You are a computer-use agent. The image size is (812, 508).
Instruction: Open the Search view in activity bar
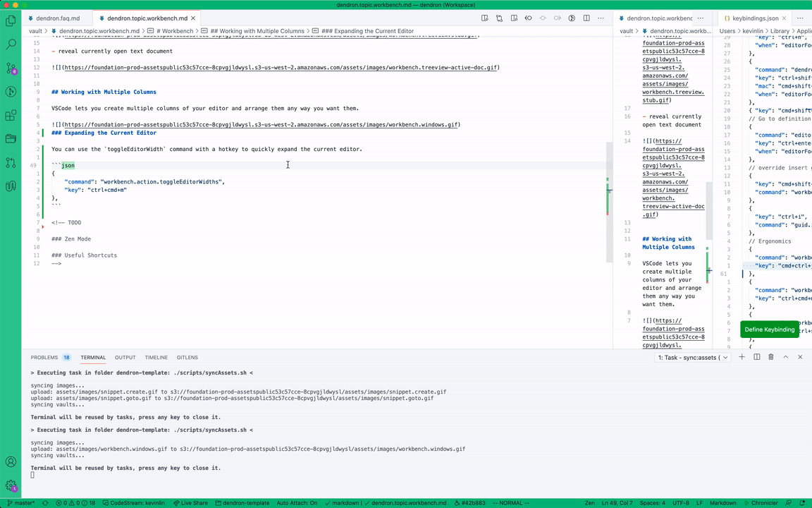11,44
